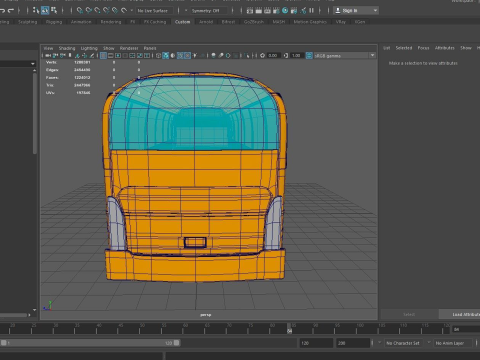Switch to the MASH shelf tab

[279, 22]
